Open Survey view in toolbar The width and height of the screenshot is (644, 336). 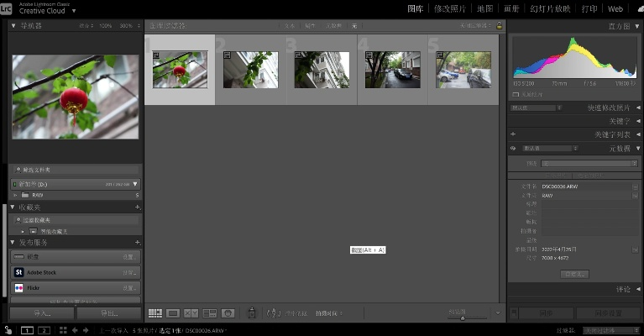pos(210,312)
